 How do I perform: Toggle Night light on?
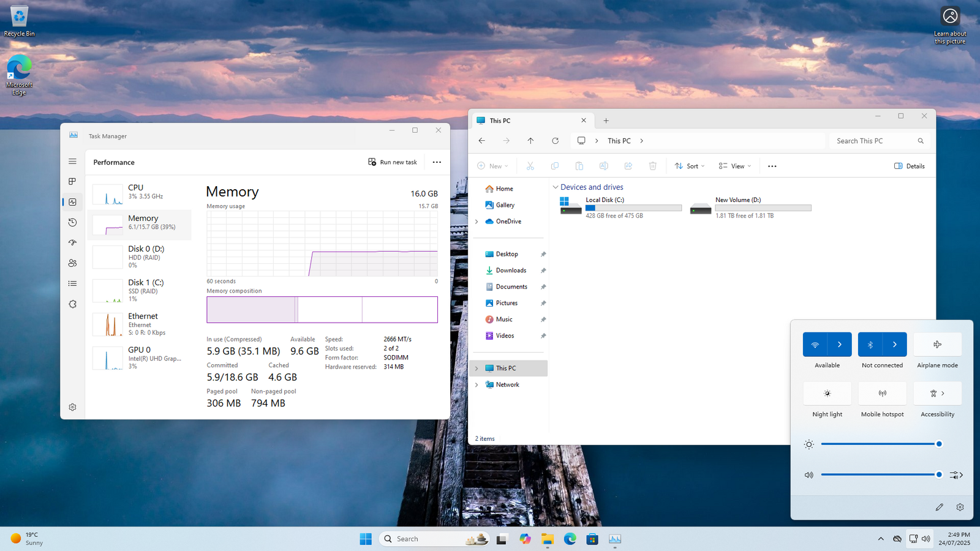coord(827,394)
